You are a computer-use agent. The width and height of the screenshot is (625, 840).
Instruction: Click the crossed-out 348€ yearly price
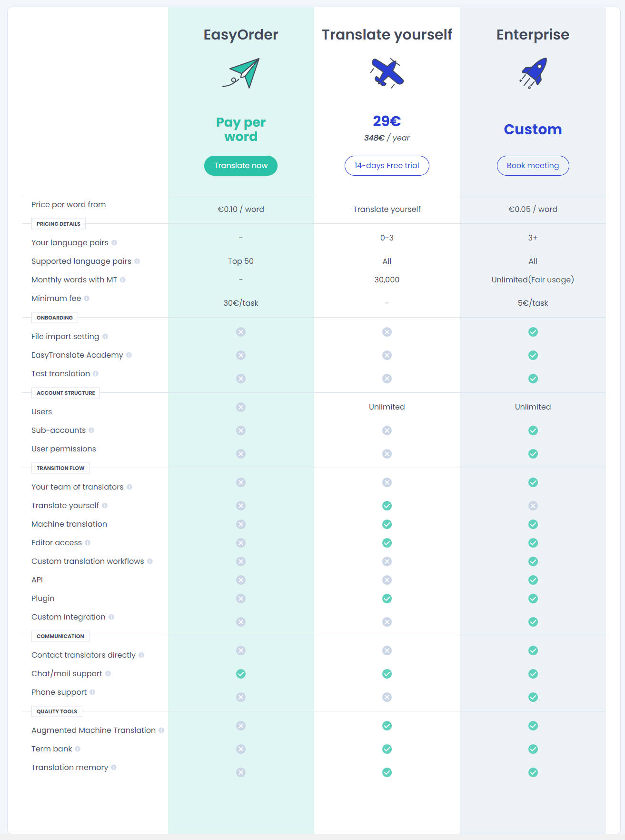373,138
